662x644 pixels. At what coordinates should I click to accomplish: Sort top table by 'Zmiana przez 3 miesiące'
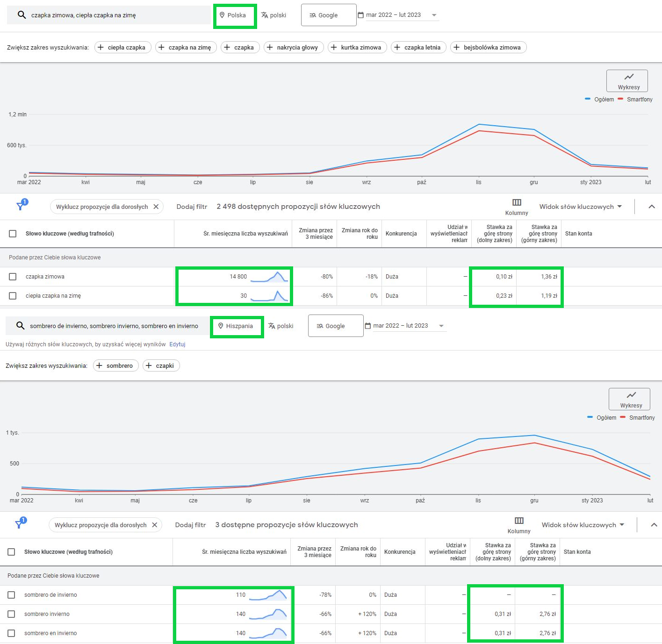(316, 234)
